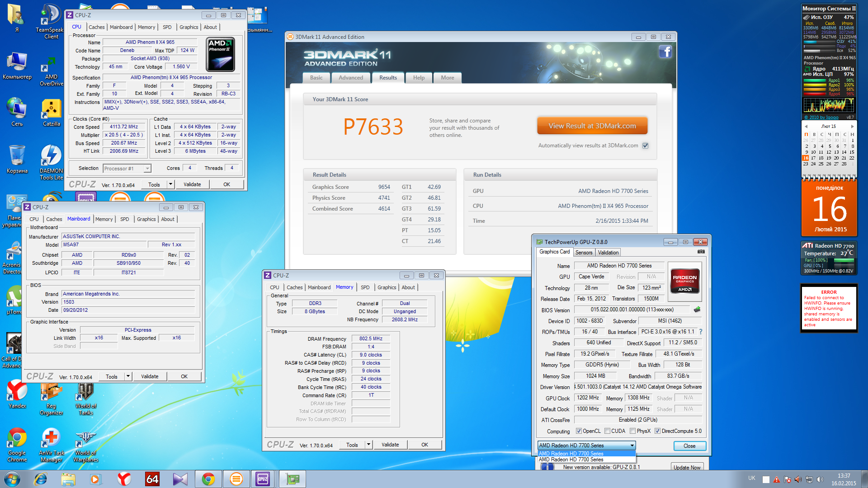The height and width of the screenshot is (488, 868).
Task: Switch to GPU-Z via its taskbar icon
Action: (x=292, y=479)
